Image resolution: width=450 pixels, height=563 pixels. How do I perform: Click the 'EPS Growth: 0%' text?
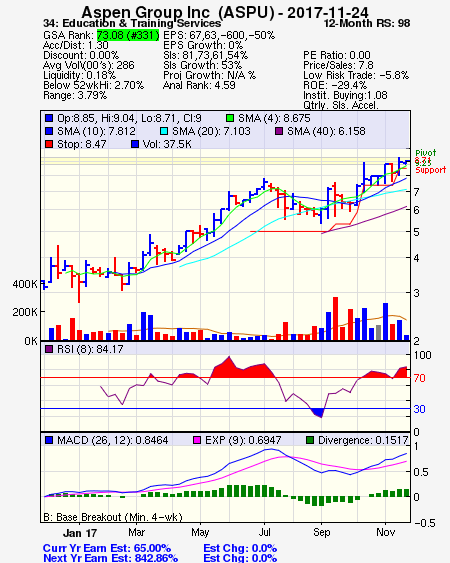click(203, 45)
